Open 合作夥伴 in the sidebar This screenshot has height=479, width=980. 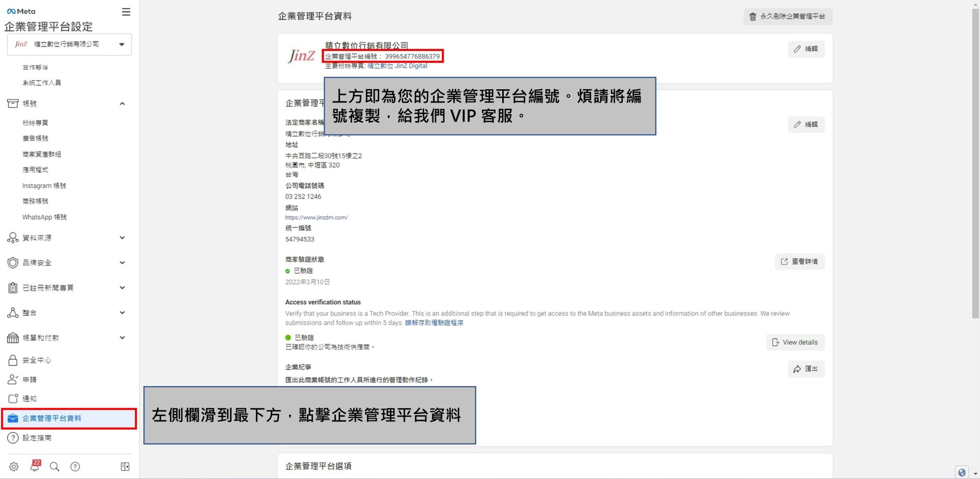(35, 67)
